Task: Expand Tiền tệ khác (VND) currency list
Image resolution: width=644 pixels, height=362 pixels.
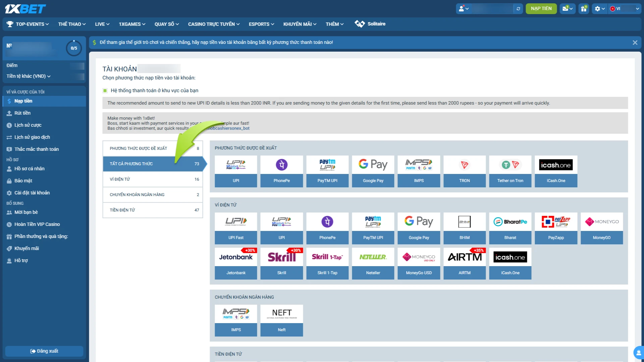Action: point(29,76)
